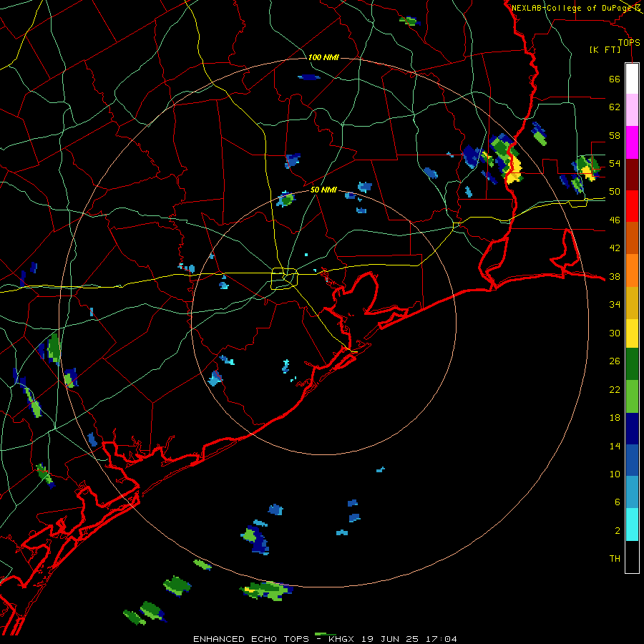Click the '50' legend value
644x644 pixels.
click(x=615, y=192)
